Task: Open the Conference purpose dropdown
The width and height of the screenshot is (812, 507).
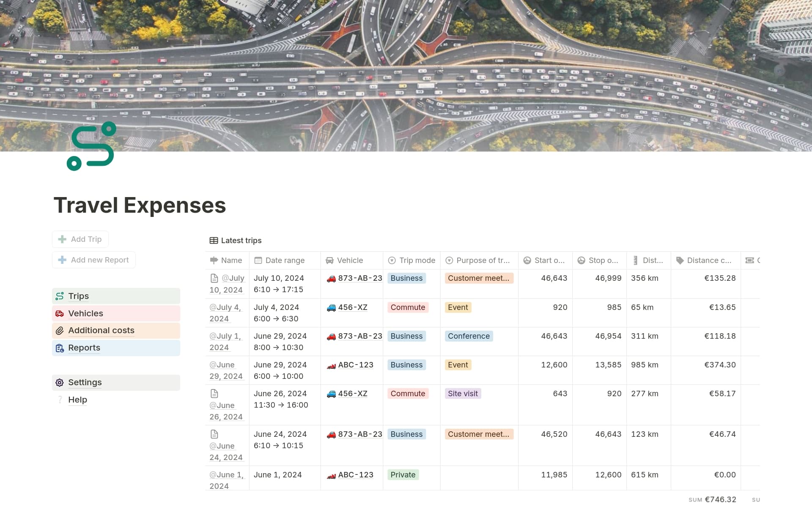Action: (x=468, y=336)
